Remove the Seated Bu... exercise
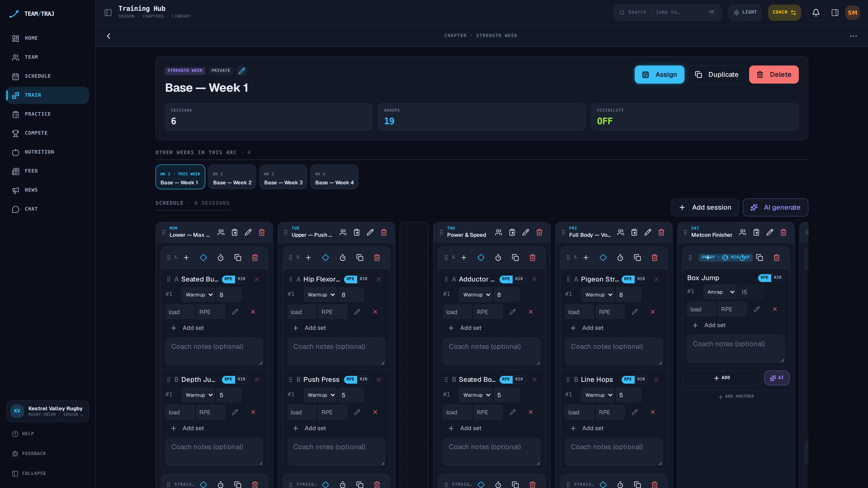Screen dimensions: 868x488 click(x=257, y=279)
